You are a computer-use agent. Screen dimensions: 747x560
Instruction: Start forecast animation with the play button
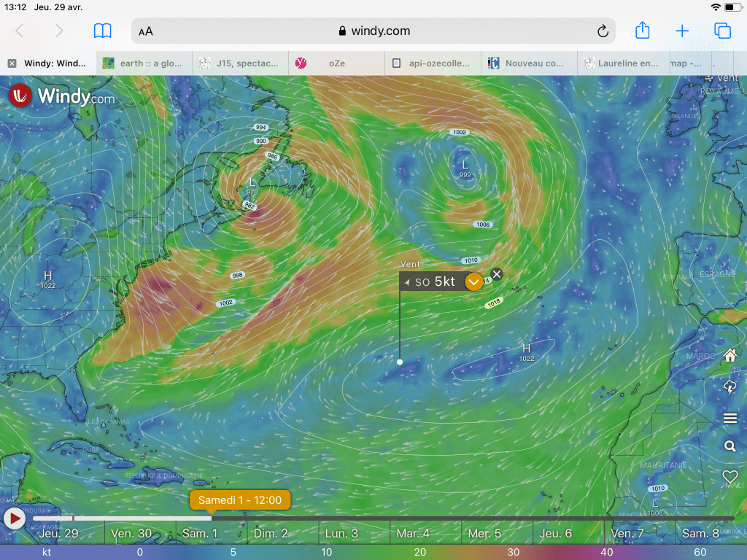pos(14,518)
